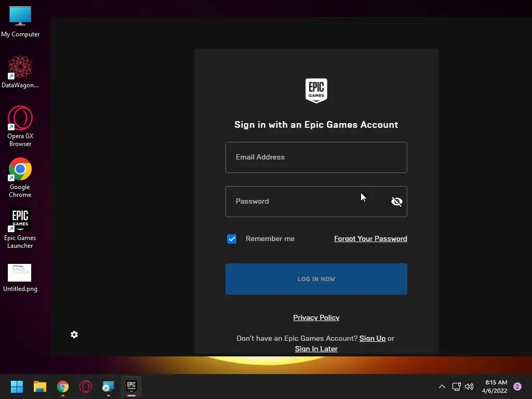Viewport: 532px width, 399px height.
Task: Focus the Password field
Action: [x=316, y=202]
